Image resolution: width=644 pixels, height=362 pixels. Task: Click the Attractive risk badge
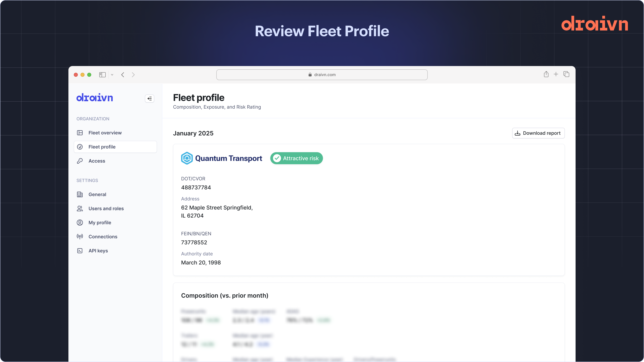(x=296, y=158)
